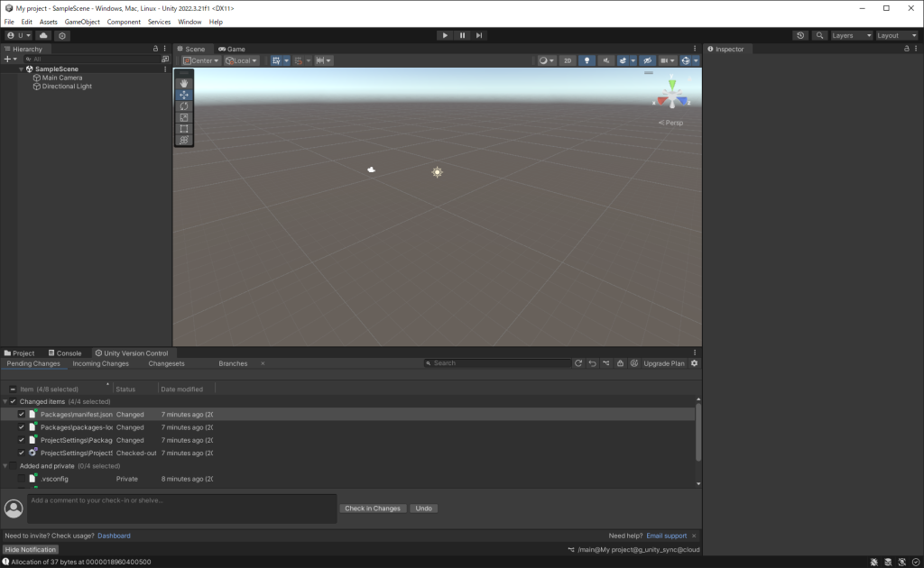
Task: Select the Transform tool
Action: 184,140
